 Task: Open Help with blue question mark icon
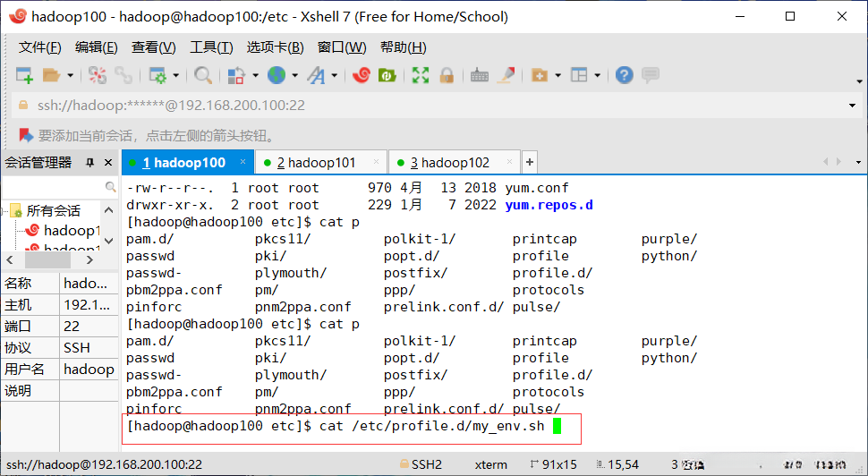(625, 75)
